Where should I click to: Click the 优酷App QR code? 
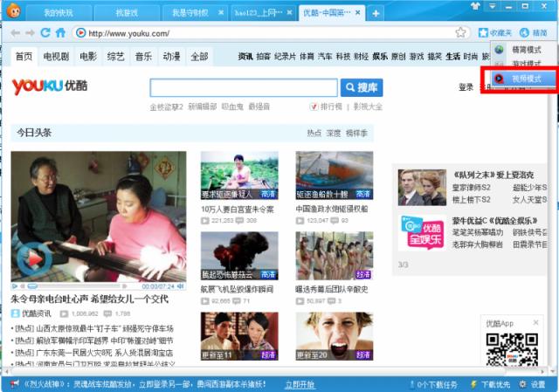pyautogui.click(x=512, y=349)
